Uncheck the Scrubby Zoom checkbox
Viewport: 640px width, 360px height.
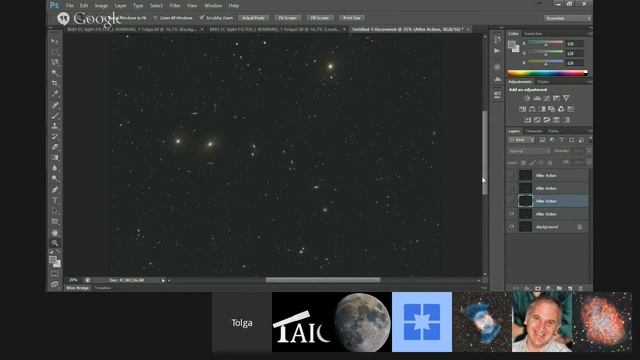202,18
